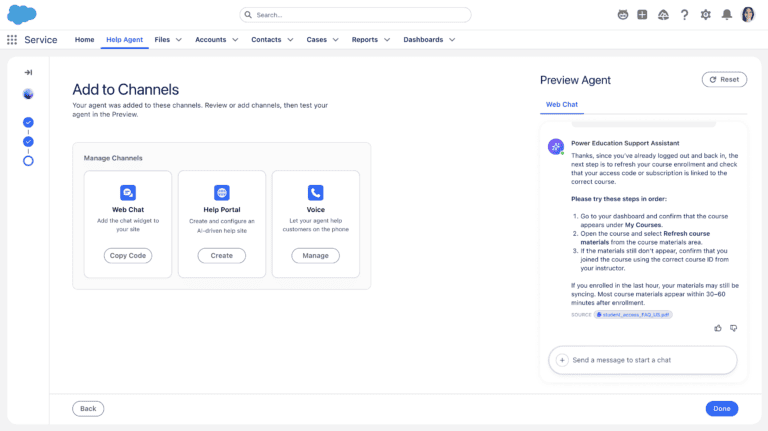Click the Web Chat channel icon

coord(128,192)
